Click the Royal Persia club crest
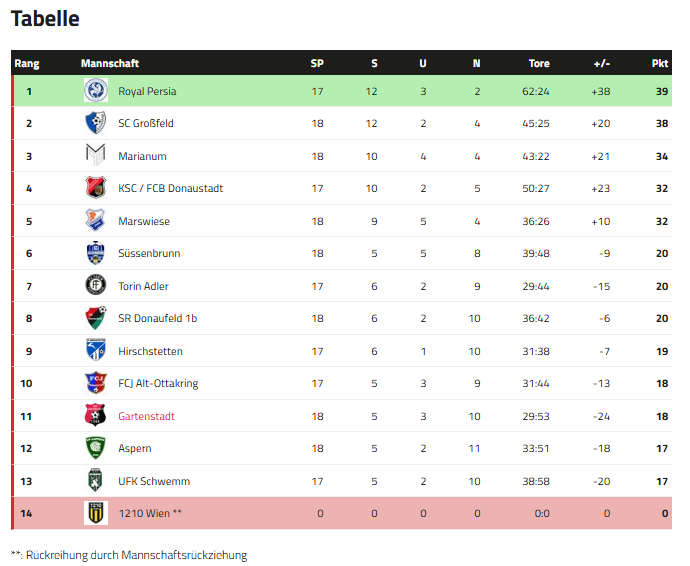 pos(95,91)
